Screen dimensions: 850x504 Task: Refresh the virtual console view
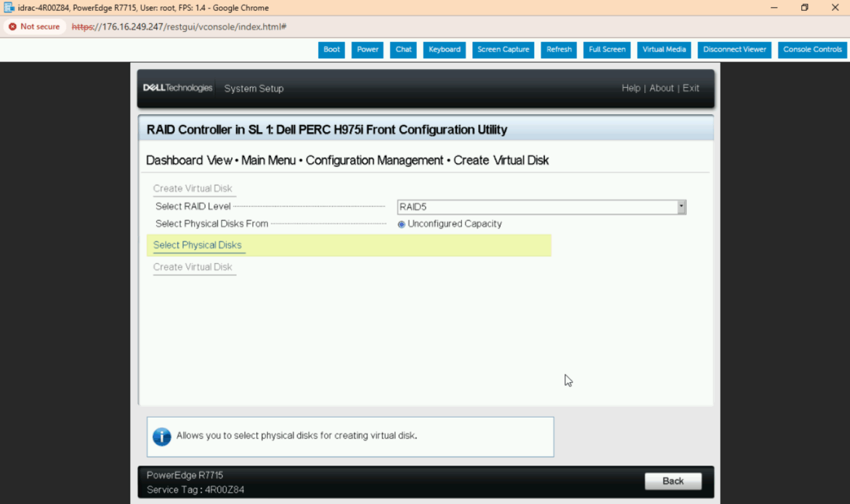(559, 49)
